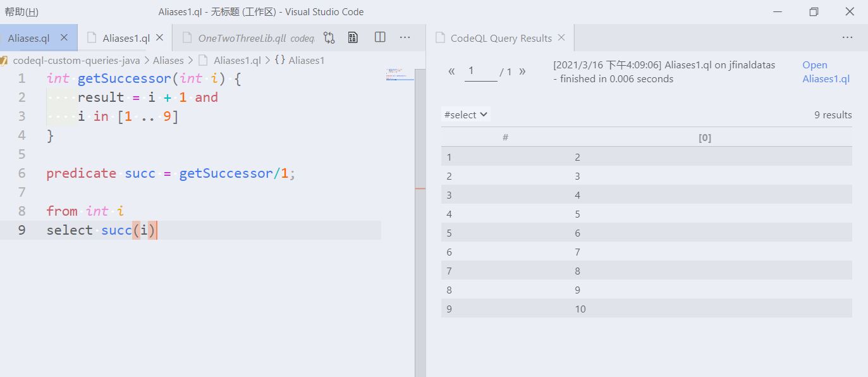This screenshot has width=868, height=377.
Task: Click the [0] column header
Action: [704, 137]
